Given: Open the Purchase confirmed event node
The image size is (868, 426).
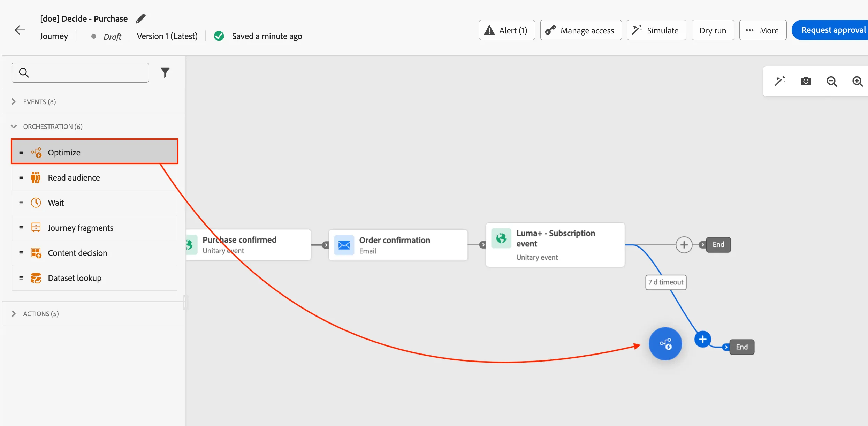Looking at the screenshot, I should [249, 245].
